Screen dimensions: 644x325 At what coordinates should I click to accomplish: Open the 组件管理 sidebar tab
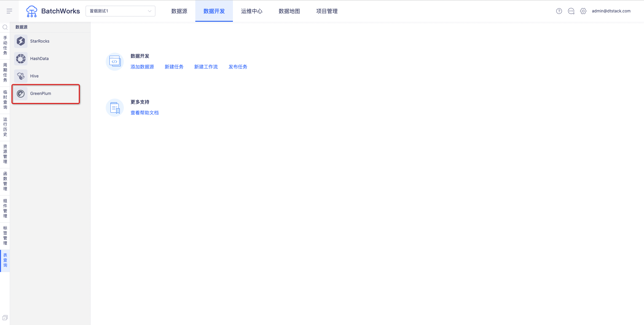(5, 208)
